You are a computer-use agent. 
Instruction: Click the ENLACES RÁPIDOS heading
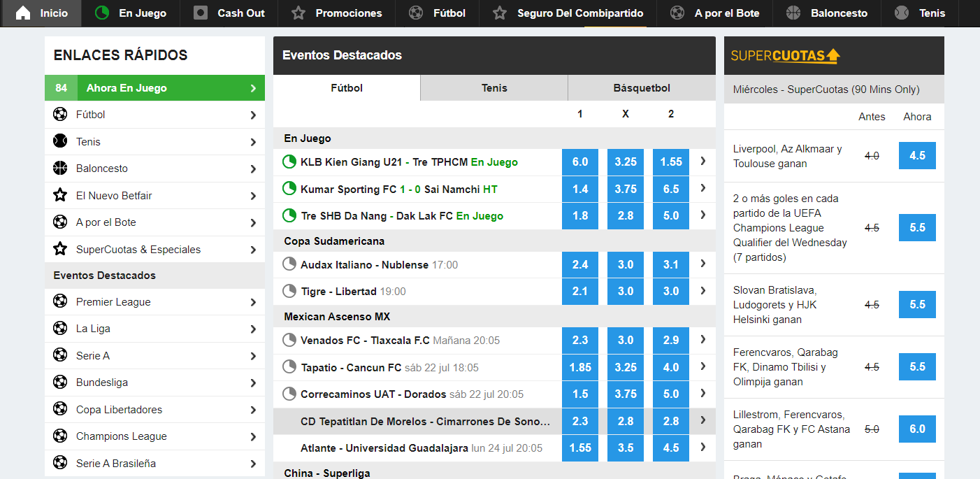121,55
